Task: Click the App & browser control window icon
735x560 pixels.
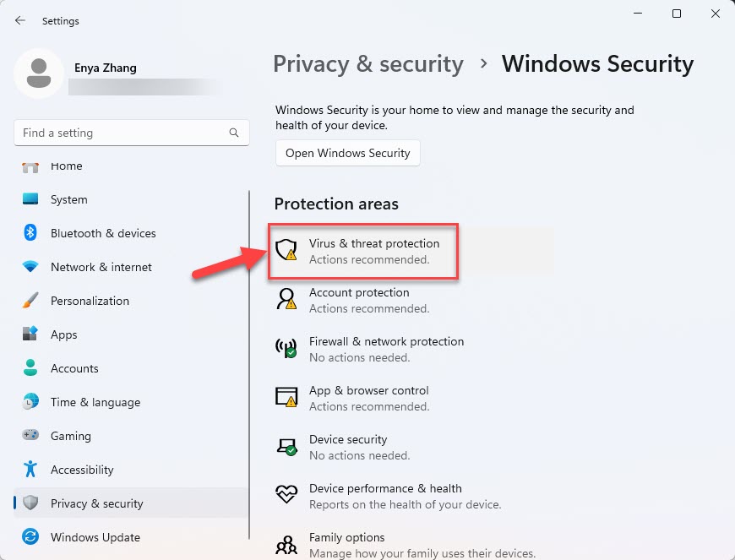Action: point(286,397)
